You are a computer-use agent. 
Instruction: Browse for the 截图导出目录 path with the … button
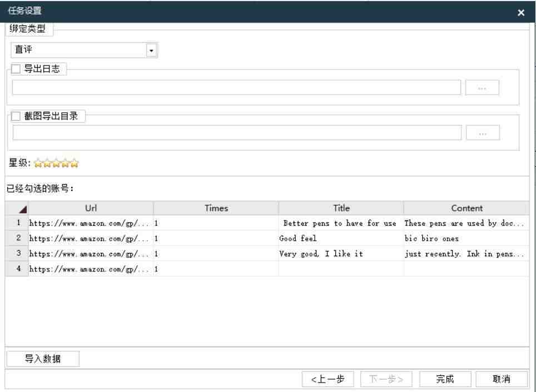(483, 132)
